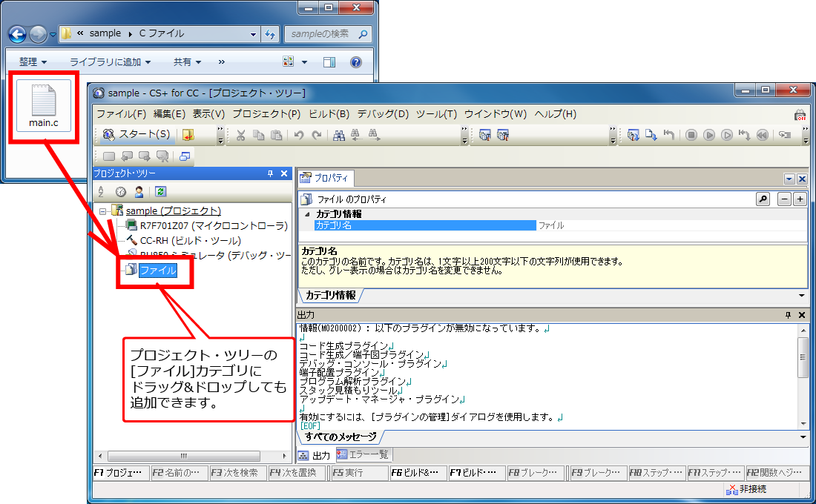The height and width of the screenshot is (504, 816).
Task: Click the undo arrow icon
Action: pyautogui.click(x=298, y=135)
